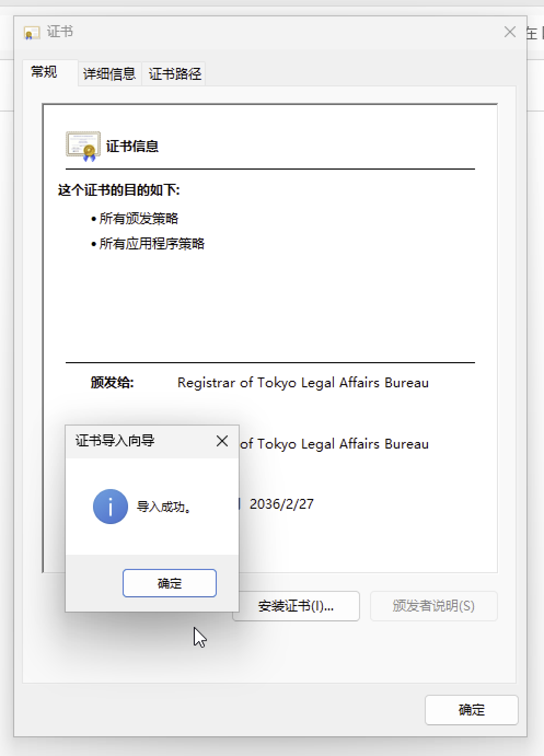Click the 颁发给 Registrar of Tokyo Legal Affairs Bureau name
This screenshot has width=544, height=756.
point(303,383)
